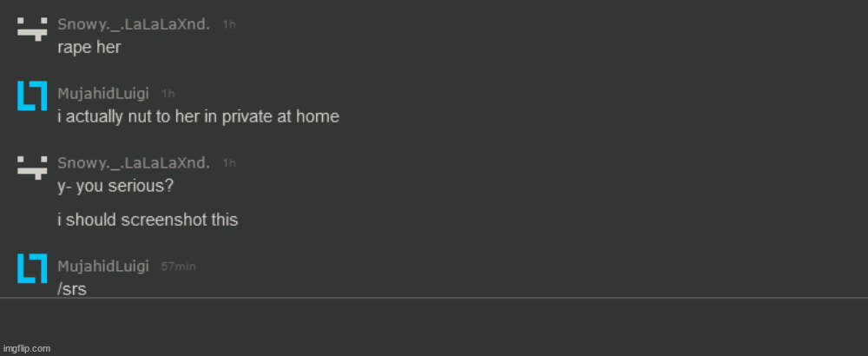Open the imgflip.com watermark link
This screenshot has width=868, height=356.
click(26, 348)
